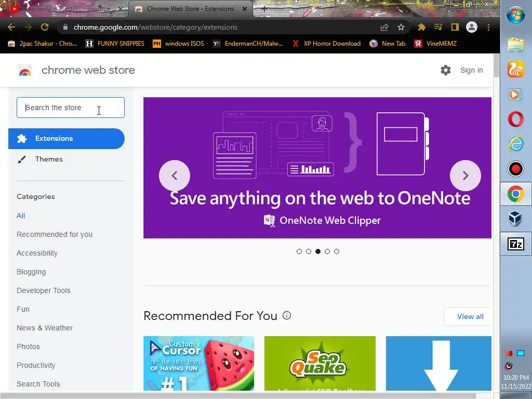Screen dimensions: 532x399
Task: Choose the Search Tools category
Action: tap(38, 384)
